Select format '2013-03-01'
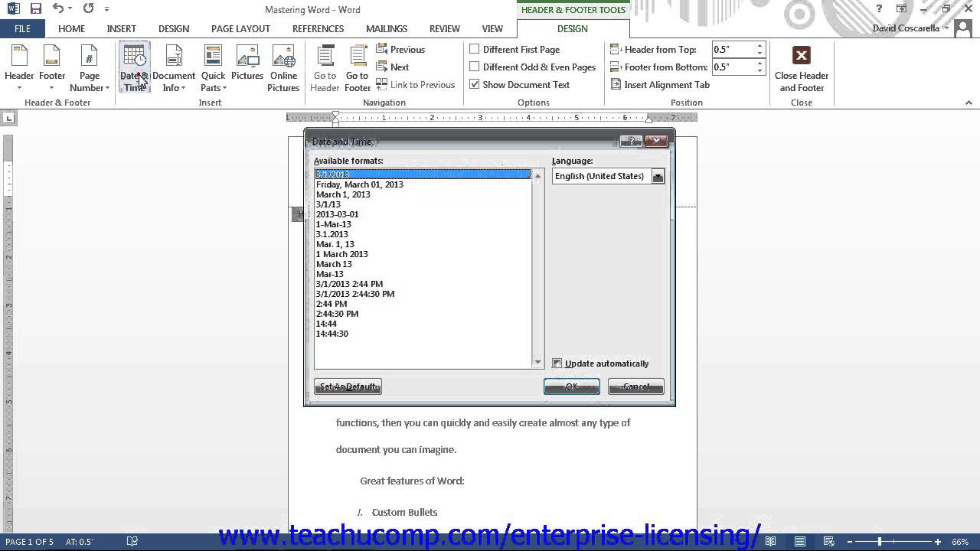 [x=337, y=214]
